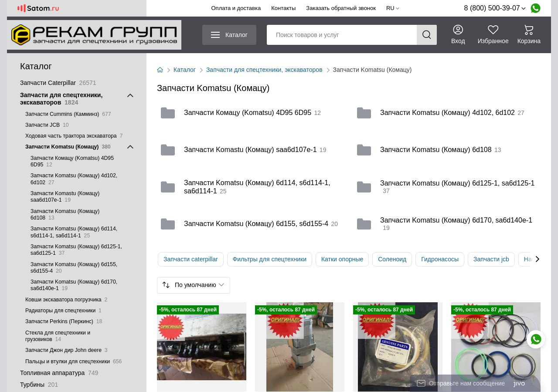Click the search magnifier button

(x=427, y=35)
